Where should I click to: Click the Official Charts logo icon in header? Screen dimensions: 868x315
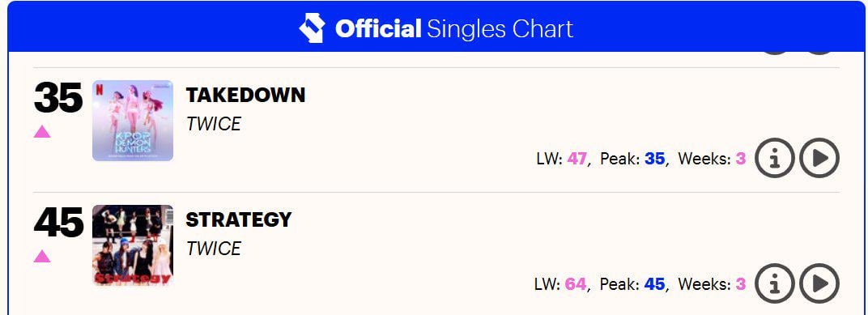312,28
